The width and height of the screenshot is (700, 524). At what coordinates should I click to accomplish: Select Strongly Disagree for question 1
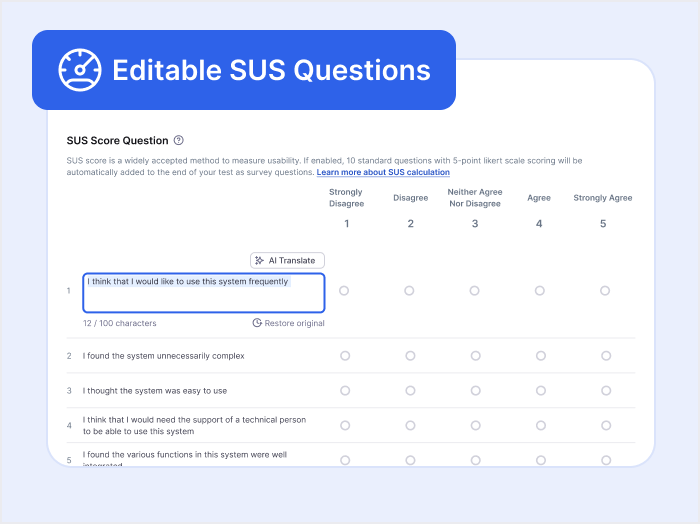pos(345,291)
